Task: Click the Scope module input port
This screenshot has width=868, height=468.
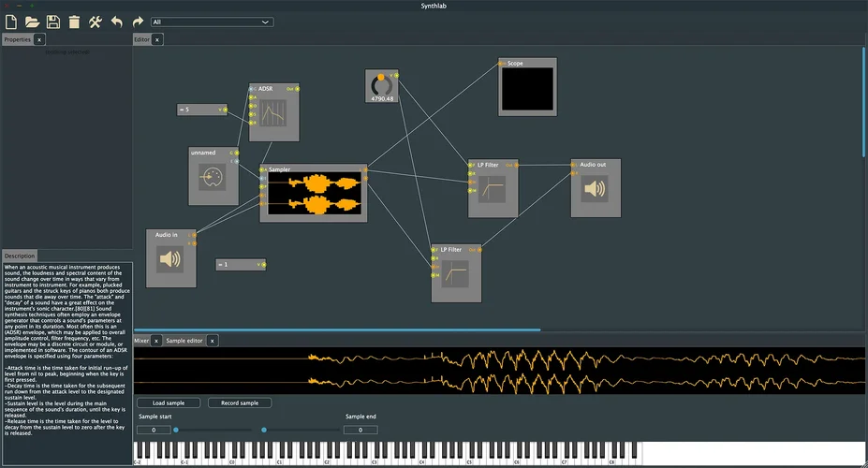Action: (x=501, y=64)
